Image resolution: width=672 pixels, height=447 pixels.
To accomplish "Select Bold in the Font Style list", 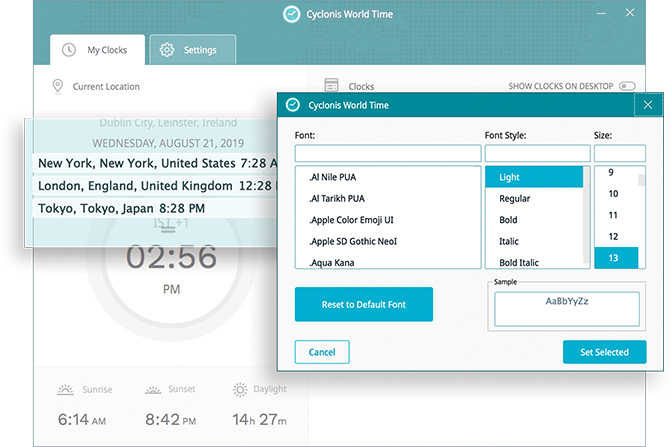I will (510, 220).
